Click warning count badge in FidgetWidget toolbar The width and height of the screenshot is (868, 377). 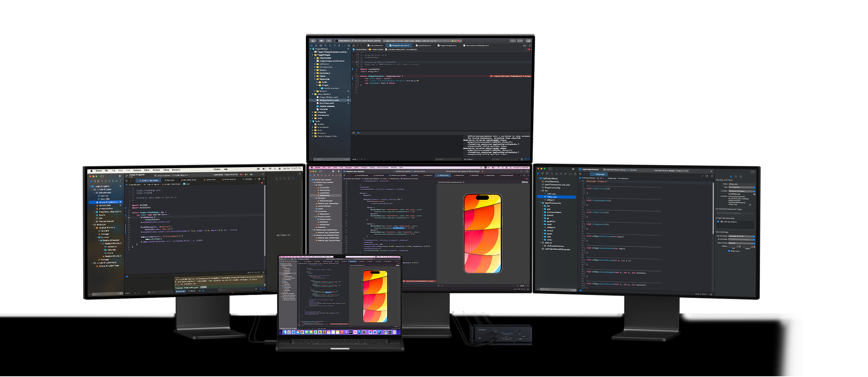coord(454,41)
